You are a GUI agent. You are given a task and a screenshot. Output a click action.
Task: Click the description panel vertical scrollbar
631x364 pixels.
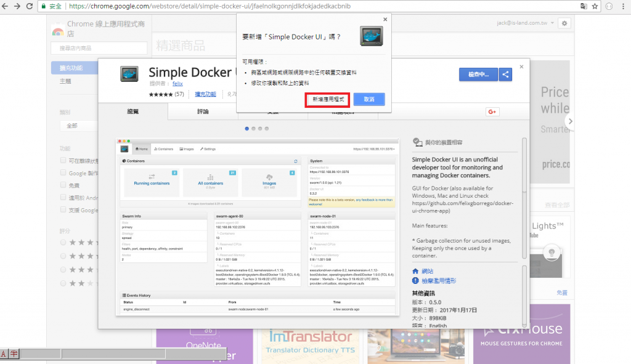(x=524, y=199)
